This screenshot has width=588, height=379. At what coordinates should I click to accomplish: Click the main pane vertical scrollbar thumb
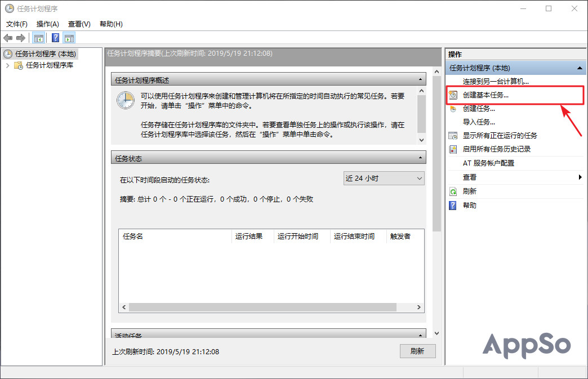click(436, 154)
